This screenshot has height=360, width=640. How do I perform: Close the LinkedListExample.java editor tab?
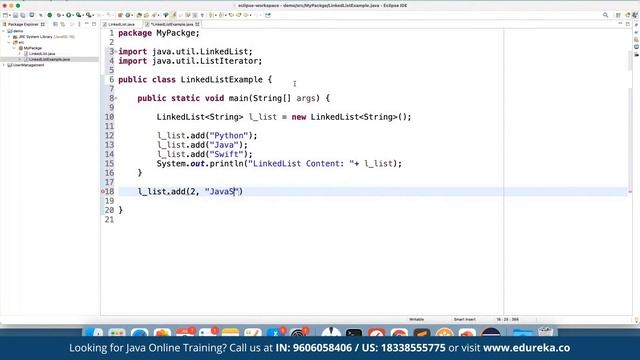tap(198, 24)
